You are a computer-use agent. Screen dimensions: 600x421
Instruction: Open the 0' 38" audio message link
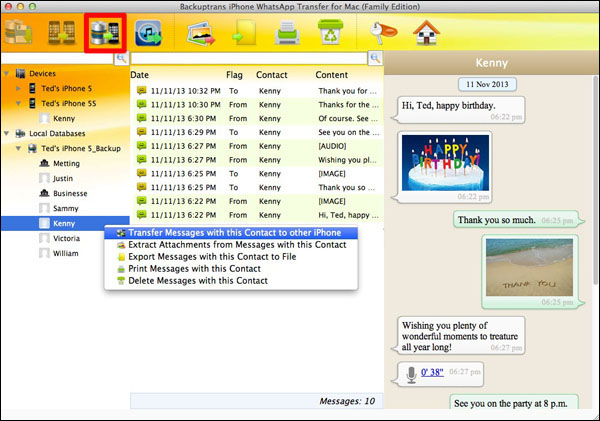432,372
